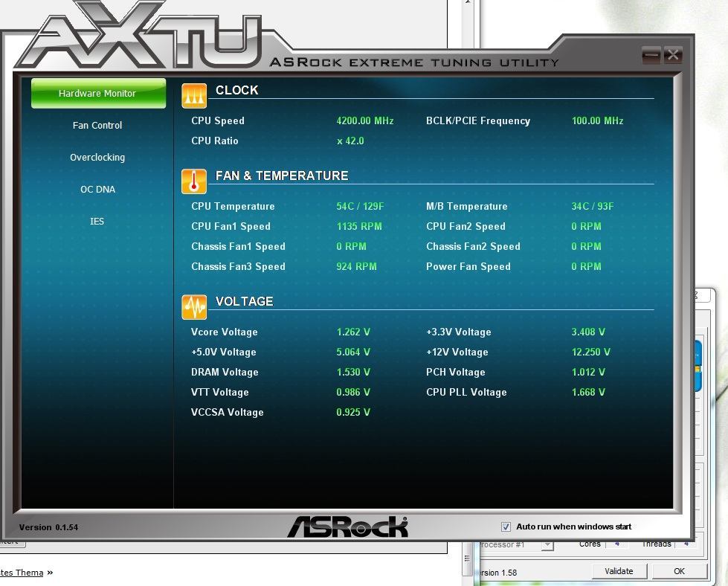Click Chassis Fan3 Speed 924 RPM
728x586 pixels.
(357, 266)
